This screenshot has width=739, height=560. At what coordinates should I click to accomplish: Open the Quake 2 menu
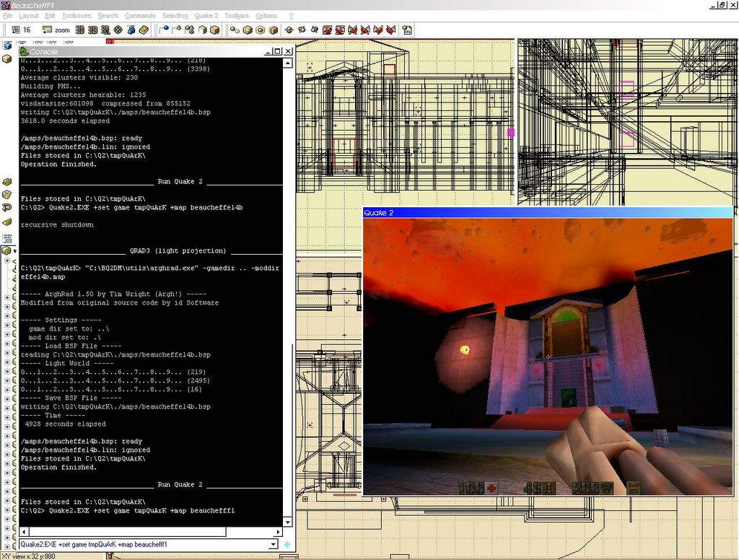[206, 16]
